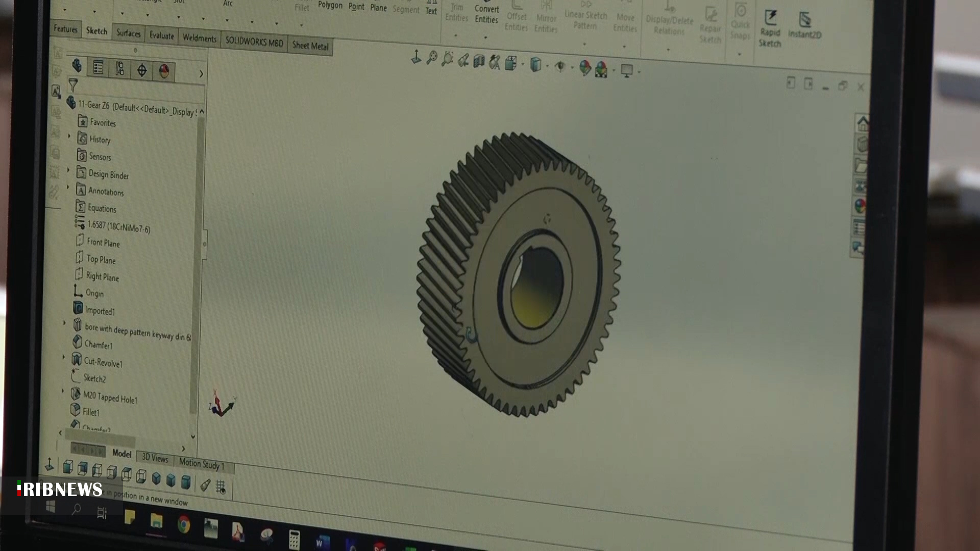Screen dimensions: 980x551
Task: Open the ConfigurationManager tab icon
Action: [x=119, y=69]
